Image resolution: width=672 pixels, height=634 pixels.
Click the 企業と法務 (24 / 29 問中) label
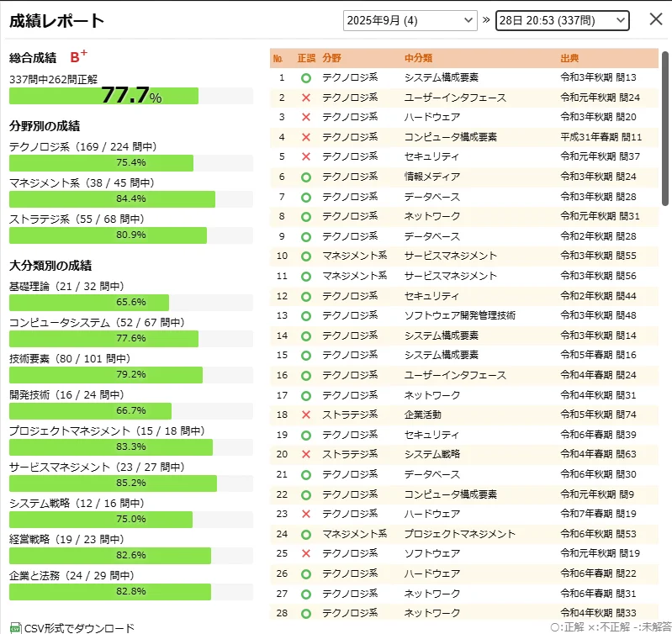click(x=71, y=575)
